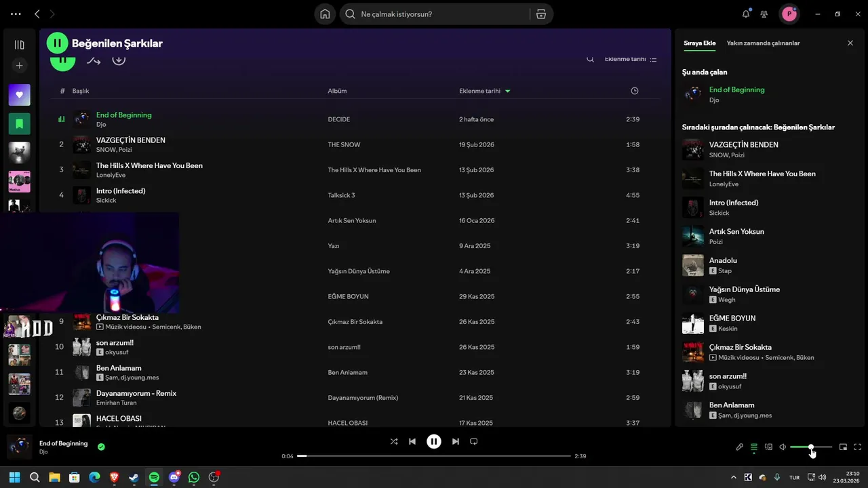Click Artık Sen Yoksun cover in queue

tap(693, 236)
